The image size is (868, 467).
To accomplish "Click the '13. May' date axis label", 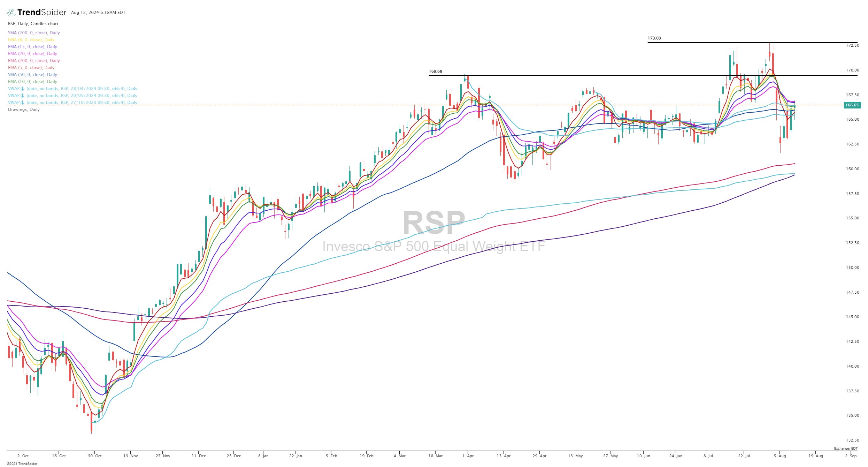I will point(575,456).
